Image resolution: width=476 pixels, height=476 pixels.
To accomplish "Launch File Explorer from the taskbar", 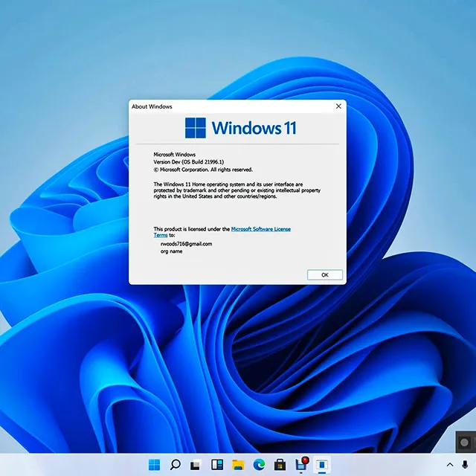I will pyautogui.click(x=238, y=465).
